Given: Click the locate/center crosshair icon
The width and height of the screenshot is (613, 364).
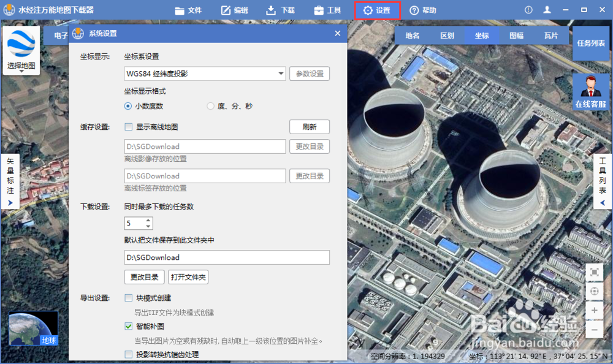Looking at the screenshot, I should click(x=593, y=291).
